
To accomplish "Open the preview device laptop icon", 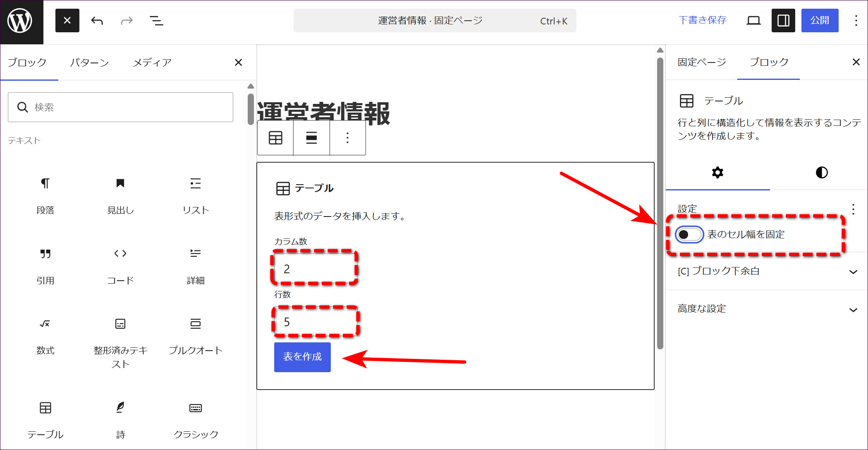I will tap(753, 21).
